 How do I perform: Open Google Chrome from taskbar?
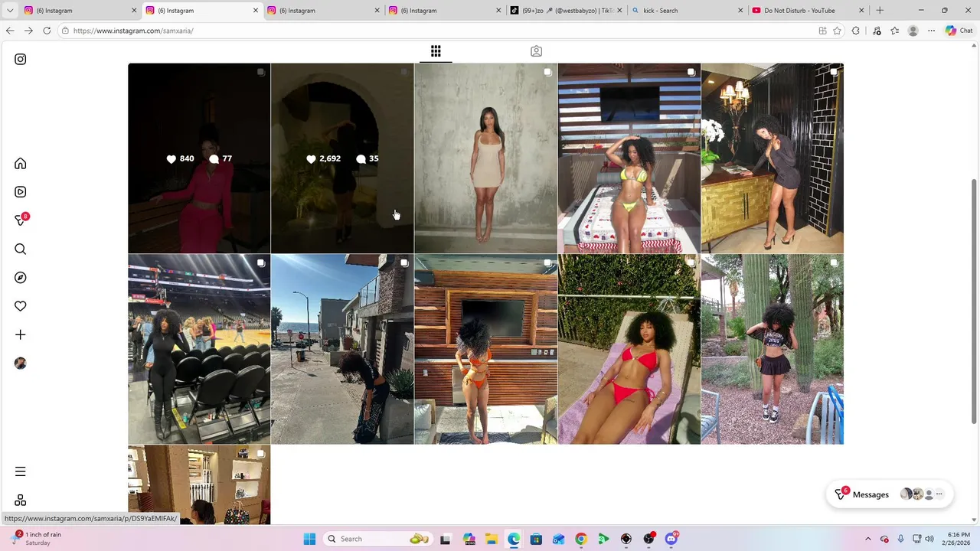(x=581, y=539)
